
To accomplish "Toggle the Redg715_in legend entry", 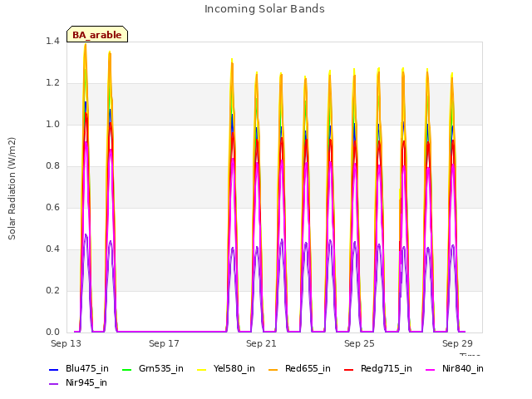I will tap(378, 369).
